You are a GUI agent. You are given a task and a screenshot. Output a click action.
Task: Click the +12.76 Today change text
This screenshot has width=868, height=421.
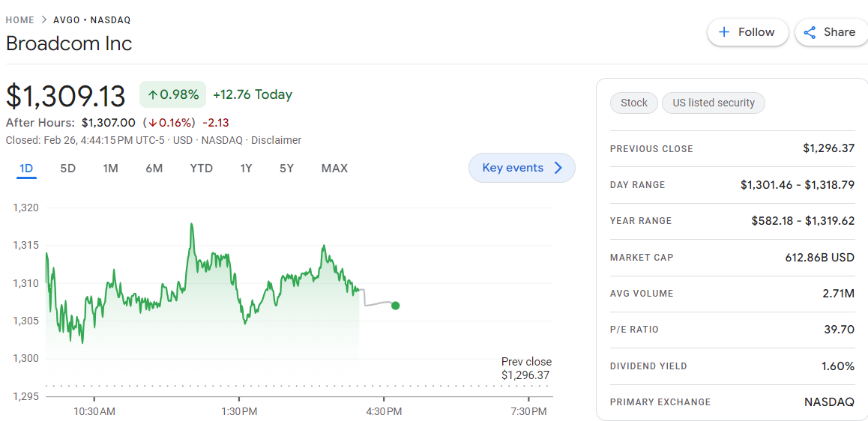coord(253,94)
